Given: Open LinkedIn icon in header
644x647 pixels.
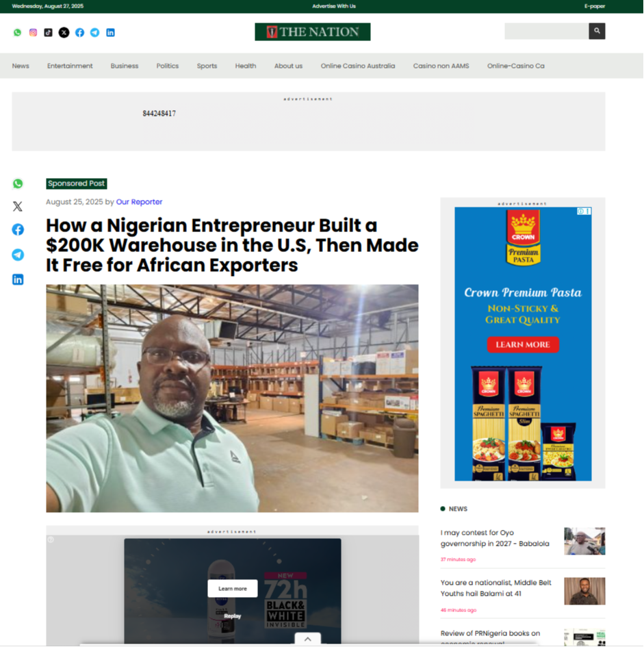Looking at the screenshot, I should (111, 33).
